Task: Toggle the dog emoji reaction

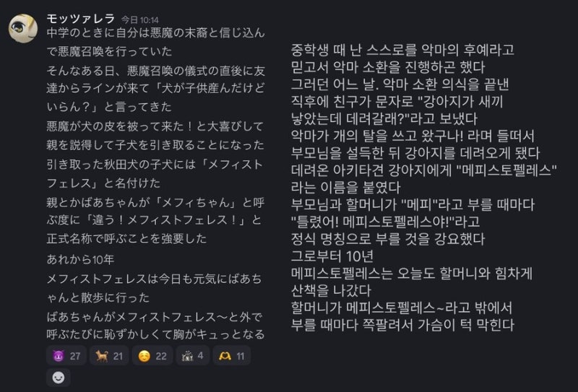Action: (109, 356)
